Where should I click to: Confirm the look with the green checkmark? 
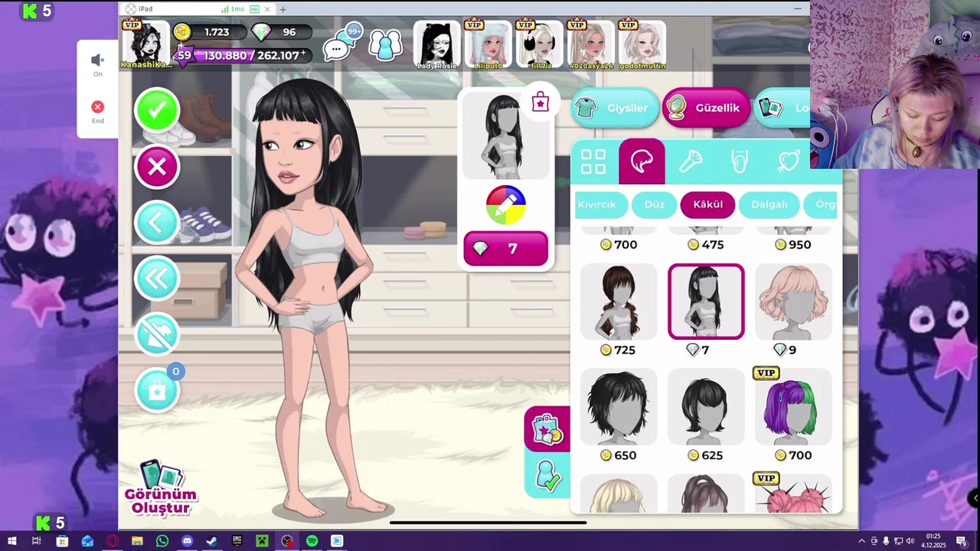pyautogui.click(x=157, y=110)
